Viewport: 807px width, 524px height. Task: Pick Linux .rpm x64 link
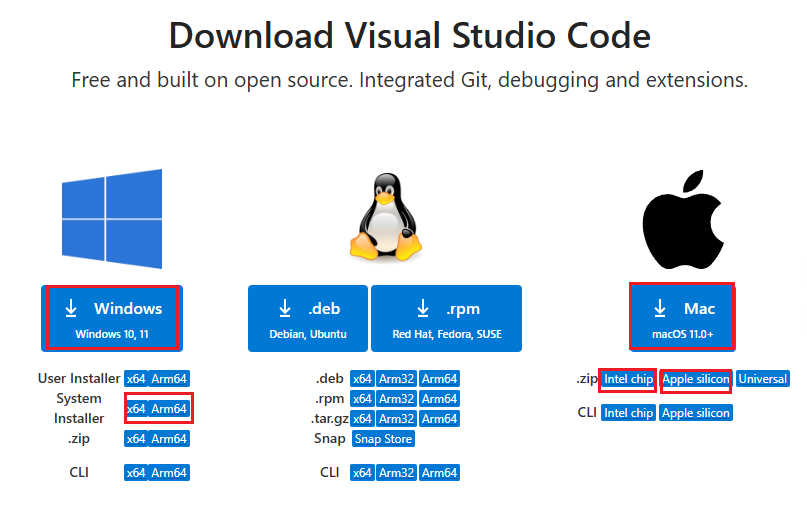pyautogui.click(x=362, y=398)
